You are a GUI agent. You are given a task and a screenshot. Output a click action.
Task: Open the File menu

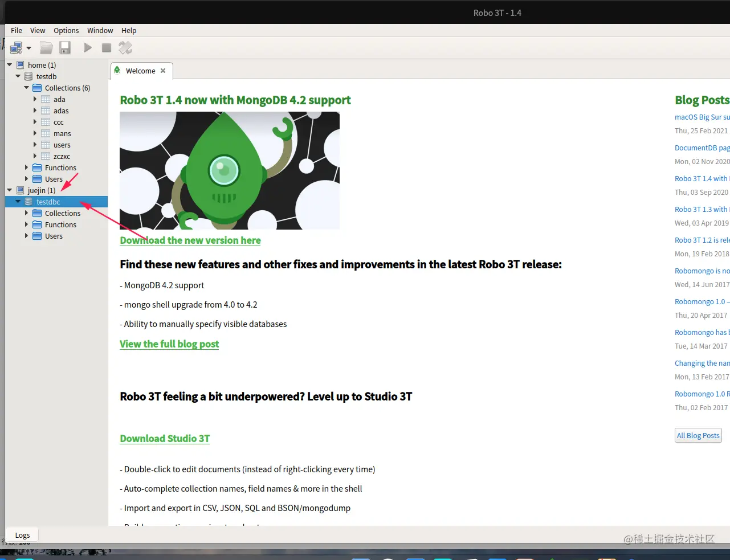pos(17,31)
